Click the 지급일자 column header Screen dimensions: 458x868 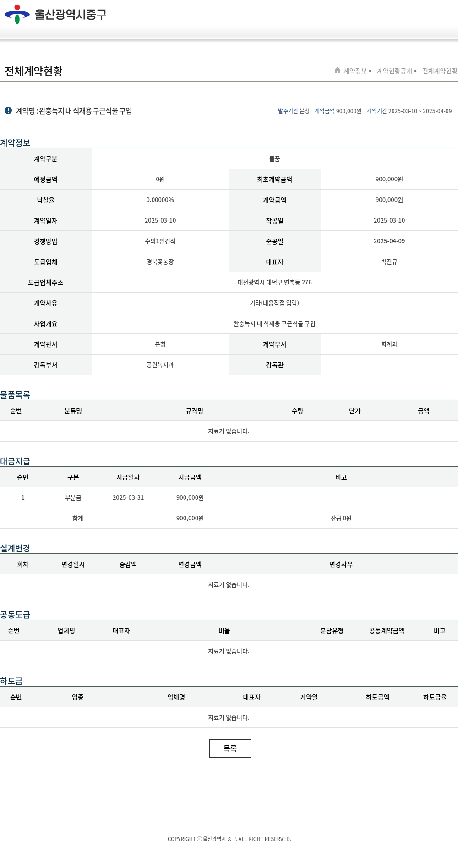tap(128, 477)
